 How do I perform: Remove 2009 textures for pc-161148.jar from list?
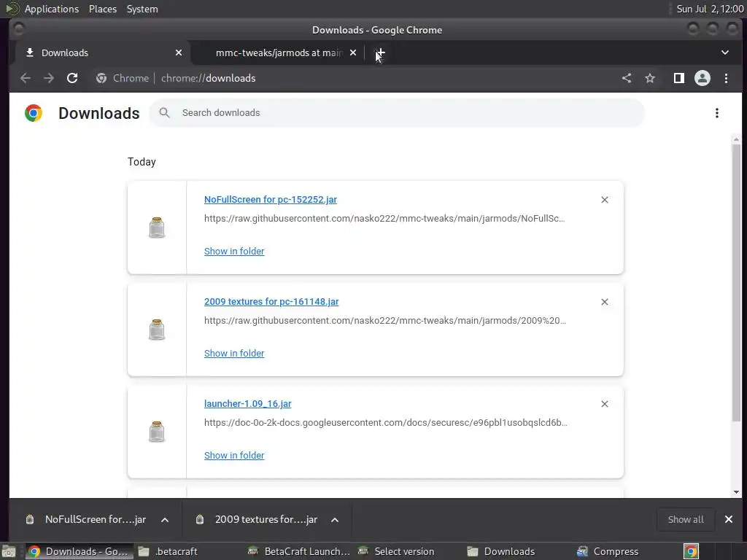coord(605,302)
